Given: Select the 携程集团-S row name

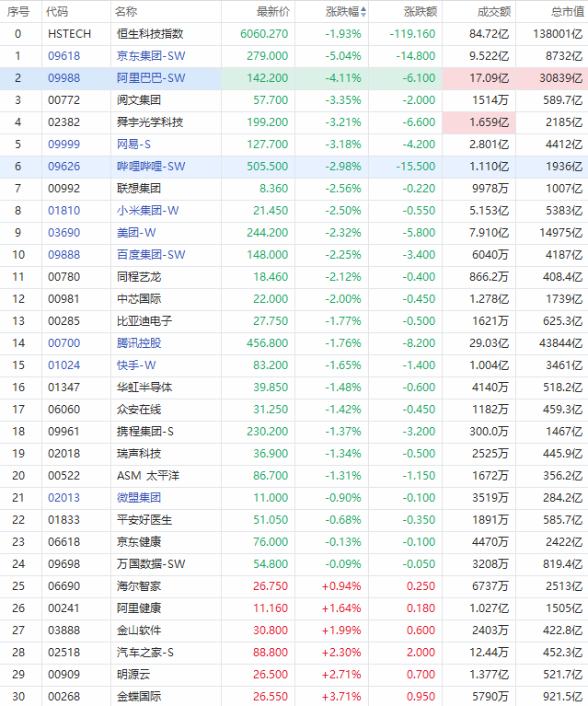Looking at the screenshot, I should point(145,432).
